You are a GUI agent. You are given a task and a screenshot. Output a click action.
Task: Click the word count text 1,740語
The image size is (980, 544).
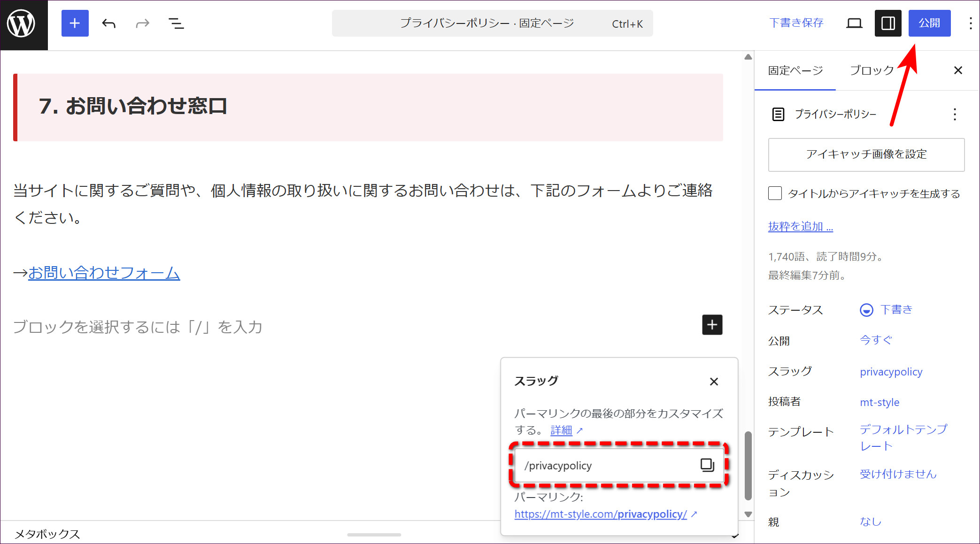tap(786, 257)
